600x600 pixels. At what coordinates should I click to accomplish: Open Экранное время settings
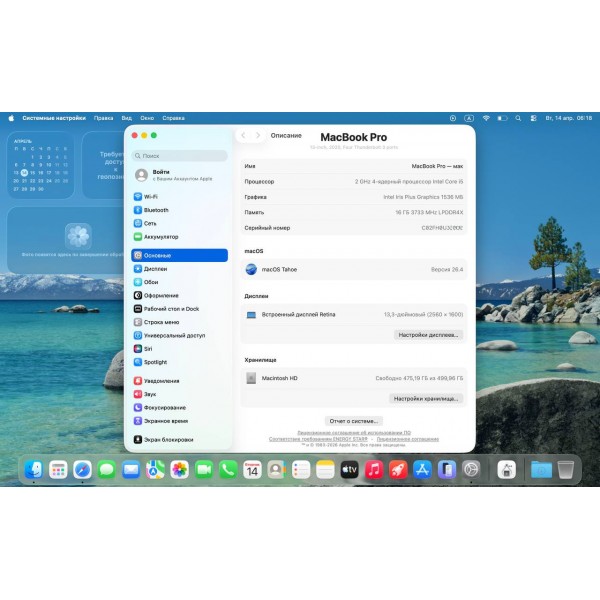tap(165, 421)
